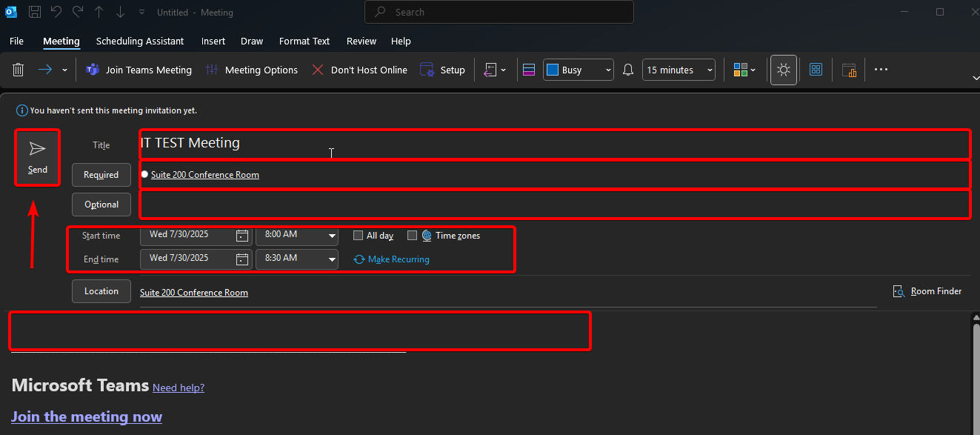Click the Redo icon

pyautogui.click(x=78, y=12)
